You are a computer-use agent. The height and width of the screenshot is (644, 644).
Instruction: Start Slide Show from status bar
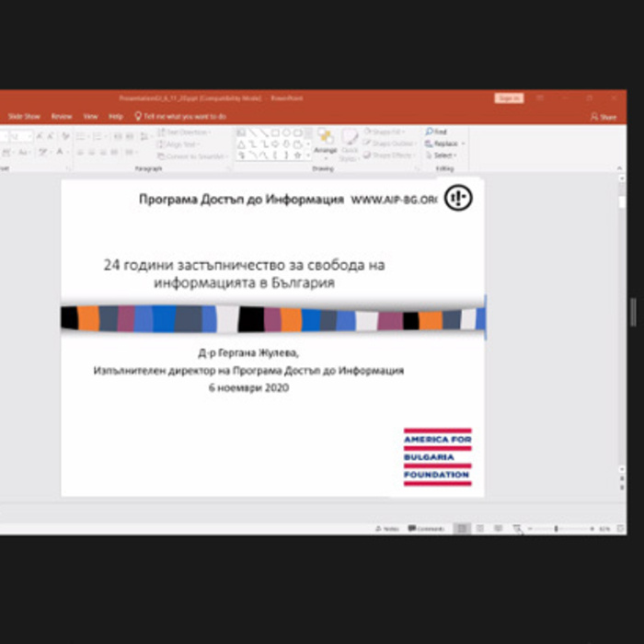coord(517,529)
